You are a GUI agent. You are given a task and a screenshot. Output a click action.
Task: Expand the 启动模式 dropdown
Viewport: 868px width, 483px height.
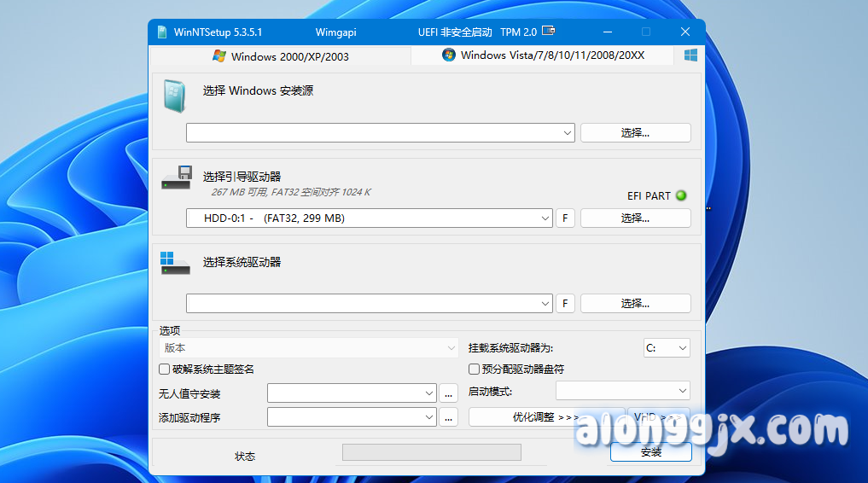click(682, 391)
